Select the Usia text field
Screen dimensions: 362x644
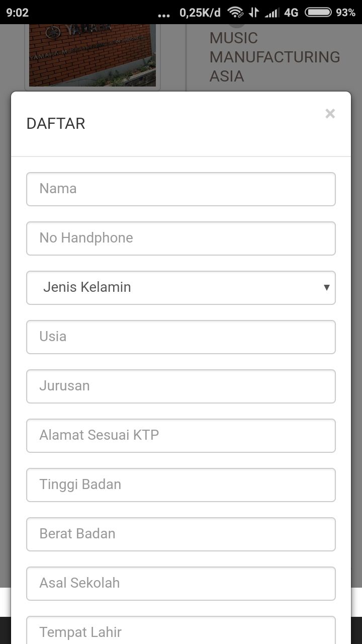point(181,337)
